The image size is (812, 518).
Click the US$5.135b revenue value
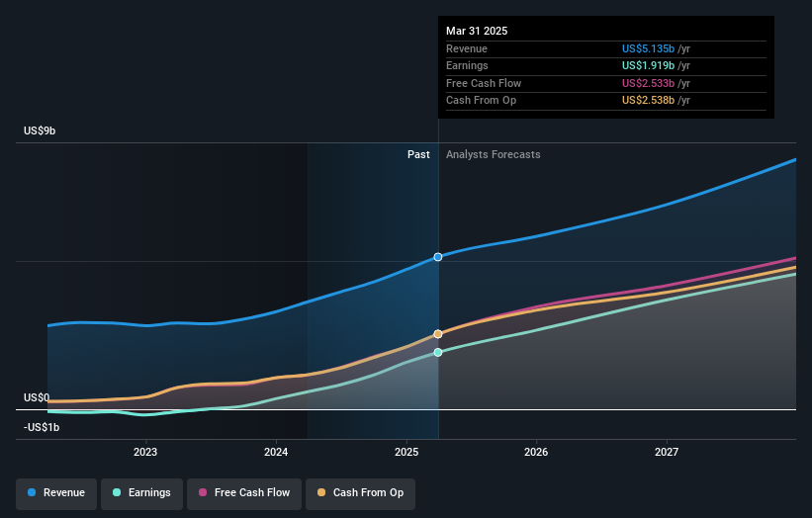point(649,48)
